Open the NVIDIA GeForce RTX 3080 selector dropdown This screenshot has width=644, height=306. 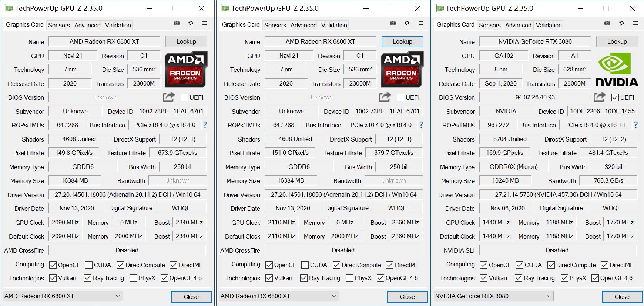[x=494, y=296]
